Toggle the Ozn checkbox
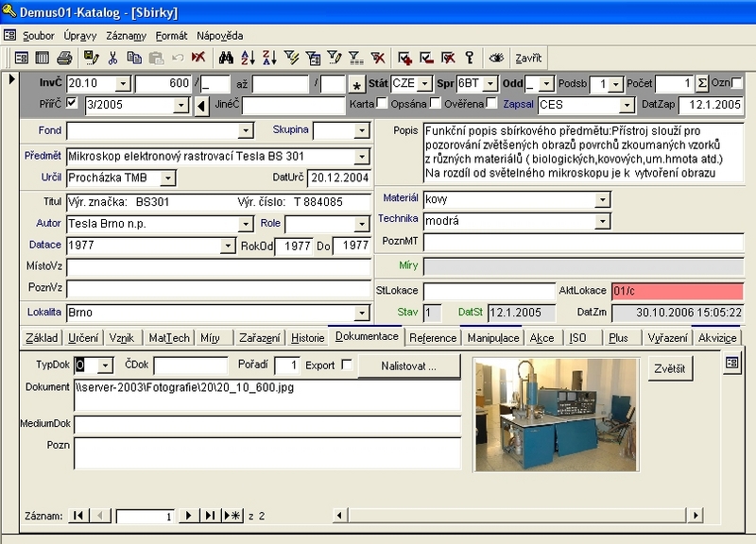756x544 pixels. (x=737, y=82)
